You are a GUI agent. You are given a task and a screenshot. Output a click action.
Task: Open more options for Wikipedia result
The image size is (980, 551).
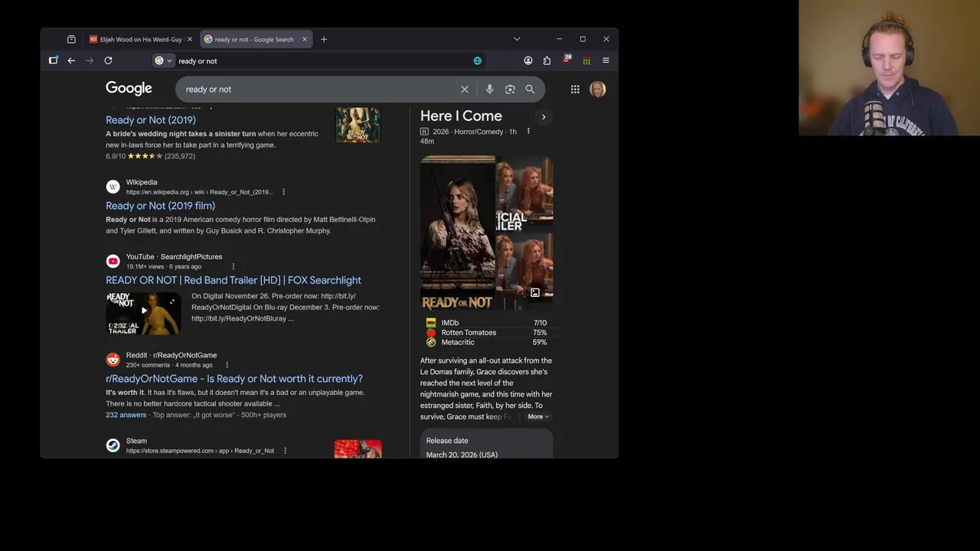(283, 192)
